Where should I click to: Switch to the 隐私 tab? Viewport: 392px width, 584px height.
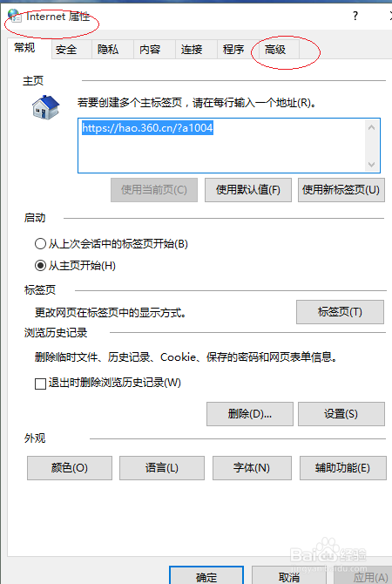(108, 50)
